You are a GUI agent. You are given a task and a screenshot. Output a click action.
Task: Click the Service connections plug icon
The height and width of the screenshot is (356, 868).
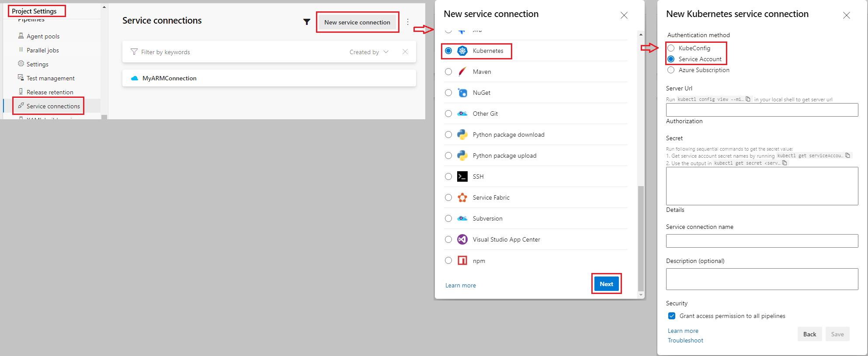pos(21,106)
